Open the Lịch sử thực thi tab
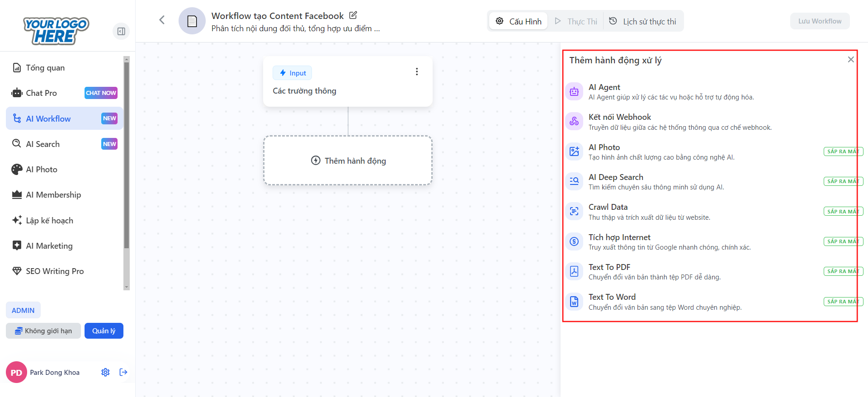Screen dimensions: 868x397 tap(643, 21)
